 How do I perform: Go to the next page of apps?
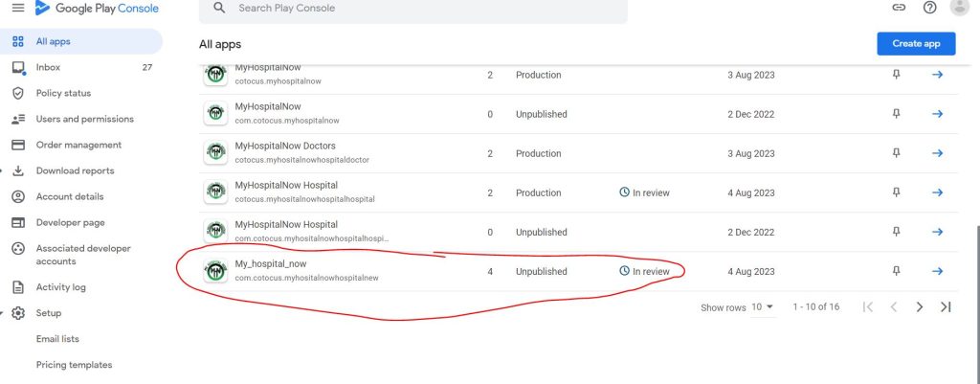click(920, 307)
